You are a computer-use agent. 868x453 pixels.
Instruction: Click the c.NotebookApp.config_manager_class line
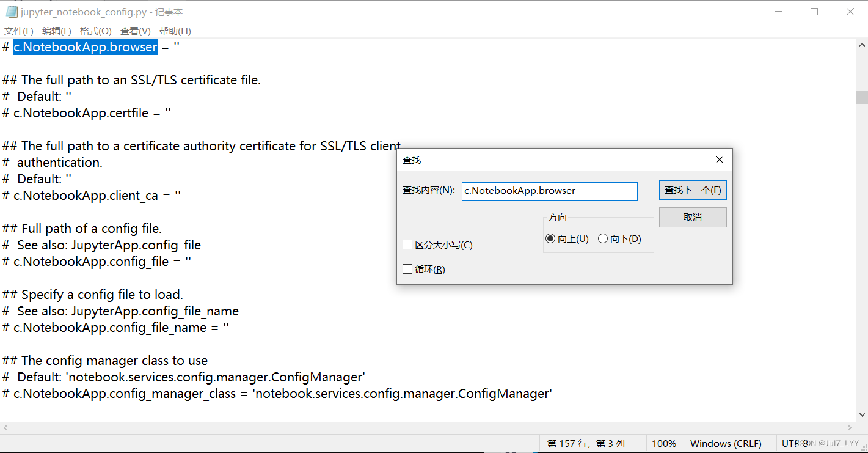(x=277, y=394)
